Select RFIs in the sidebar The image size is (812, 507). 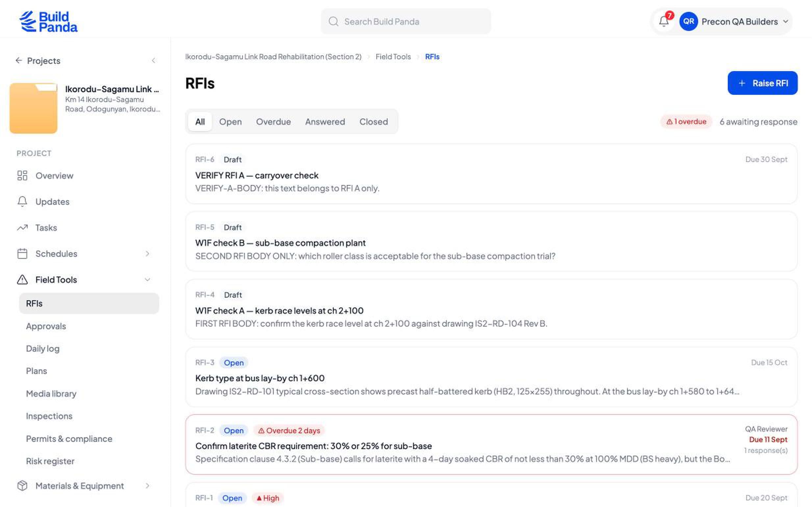[89, 303]
